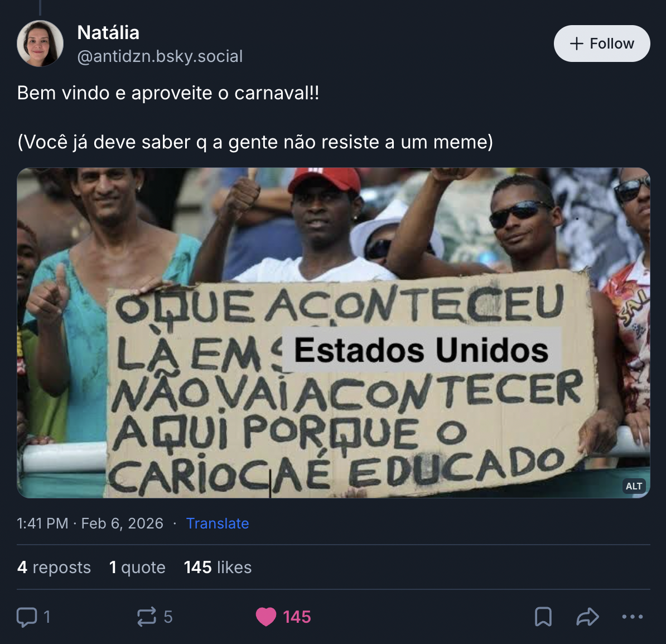Screen dimensions: 666x644
Task: Open the @antidzn.bsky.social handle
Action: pos(160,56)
